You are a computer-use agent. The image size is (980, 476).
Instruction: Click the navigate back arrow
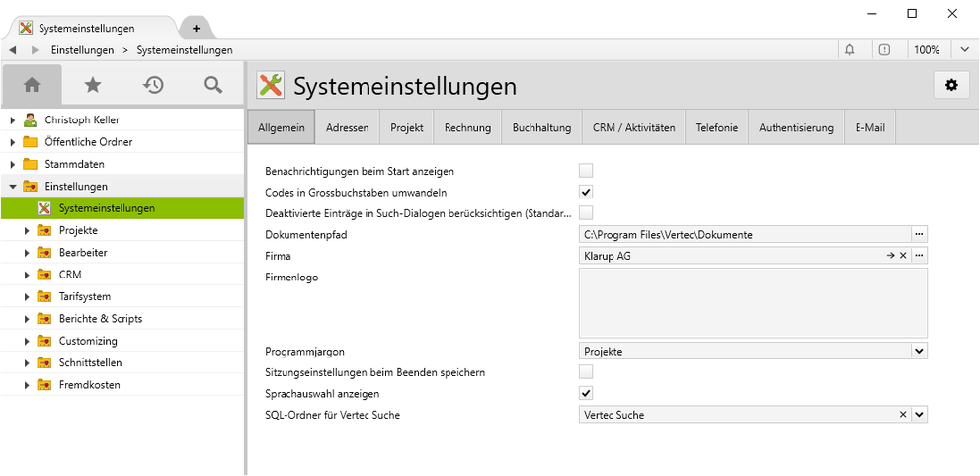click(13, 50)
